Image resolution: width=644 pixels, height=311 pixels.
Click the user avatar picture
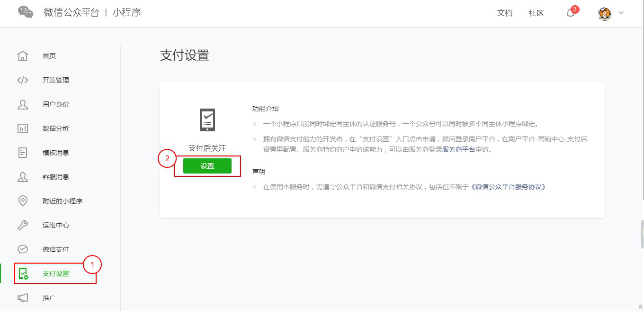pyautogui.click(x=605, y=13)
